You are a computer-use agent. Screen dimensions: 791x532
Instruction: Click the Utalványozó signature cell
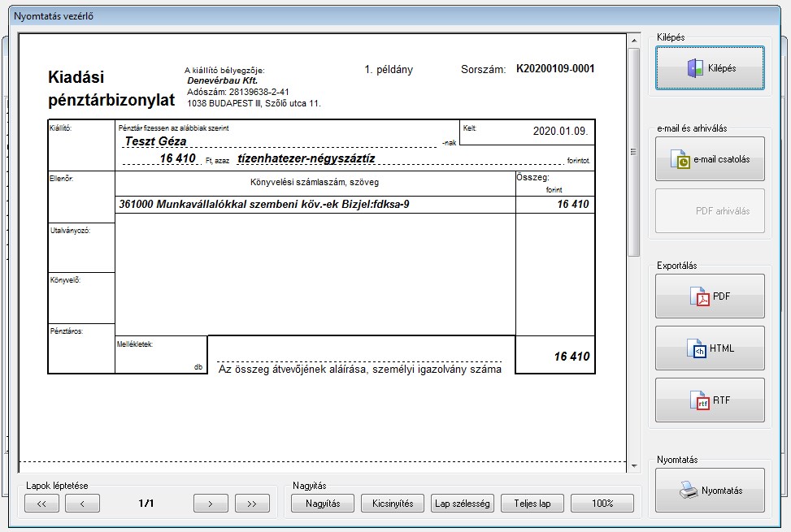(81, 248)
